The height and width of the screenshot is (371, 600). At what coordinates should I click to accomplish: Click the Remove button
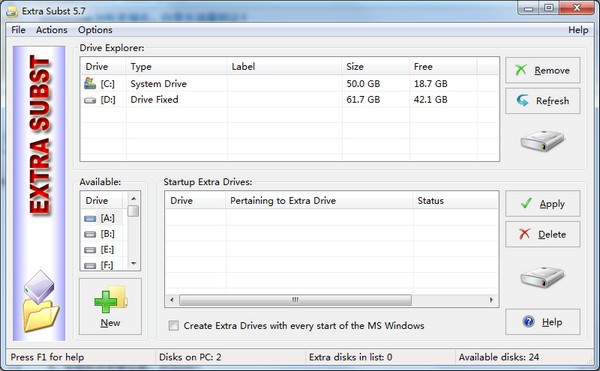543,70
